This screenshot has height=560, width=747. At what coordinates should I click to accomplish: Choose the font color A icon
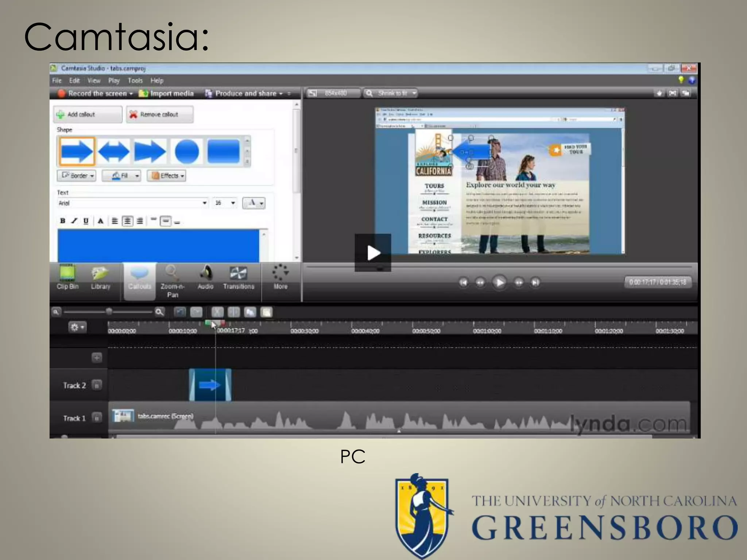pos(101,221)
